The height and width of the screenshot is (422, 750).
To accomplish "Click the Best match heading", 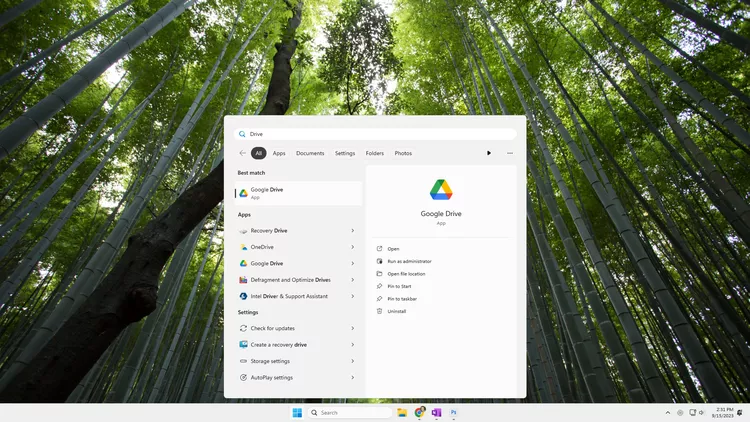I will pos(251,173).
